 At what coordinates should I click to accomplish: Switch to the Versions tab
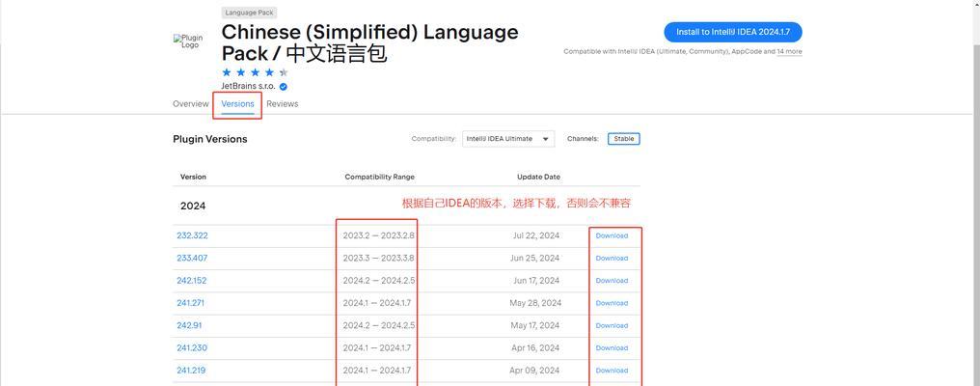237,104
